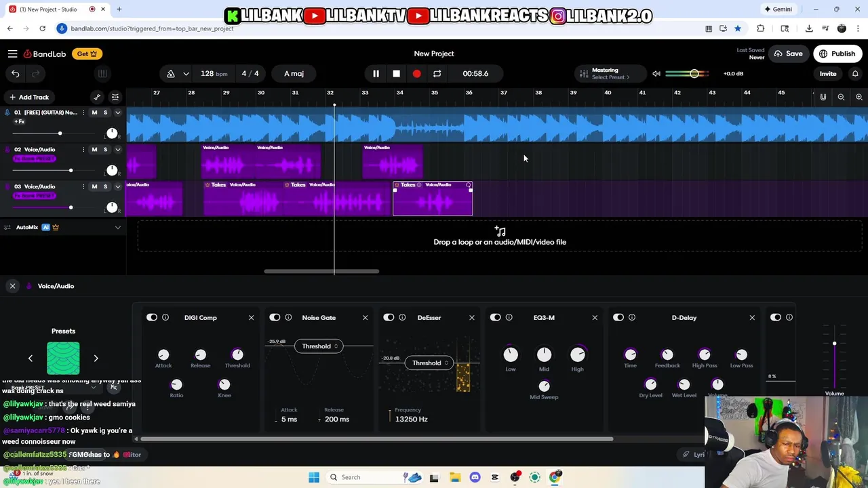868x488 pixels.
Task: Bypass EQ3-M effect toggle
Action: [x=496, y=317]
